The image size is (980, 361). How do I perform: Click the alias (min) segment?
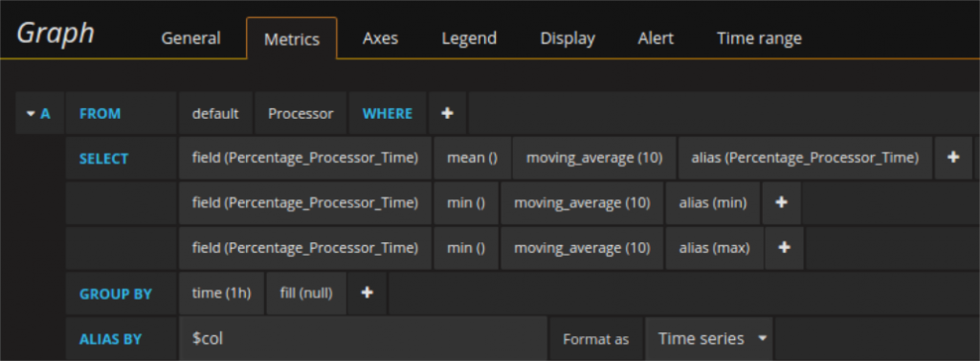click(x=713, y=203)
